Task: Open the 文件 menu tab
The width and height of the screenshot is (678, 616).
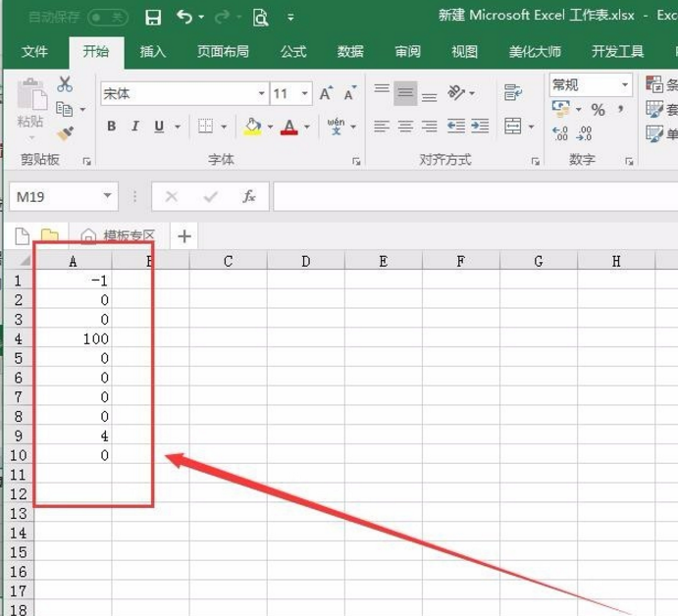Action: pyautogui.click(x=34, y=52)
